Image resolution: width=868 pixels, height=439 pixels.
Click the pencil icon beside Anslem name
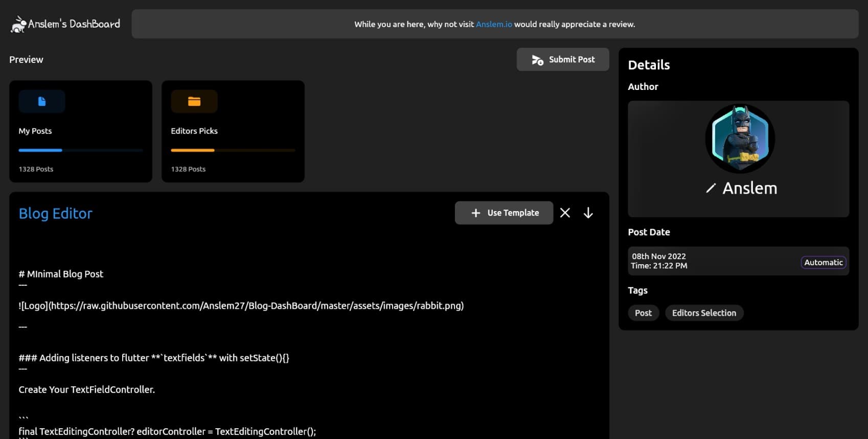(x=711, y=188)
